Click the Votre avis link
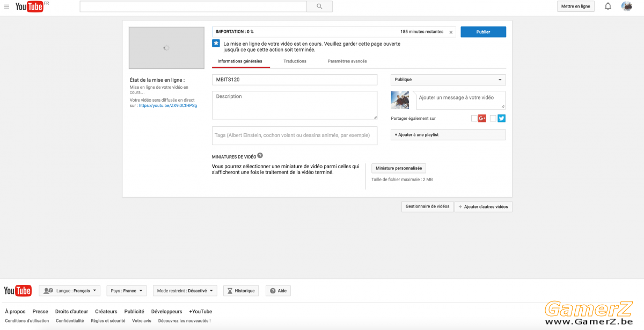 point(142,321)
